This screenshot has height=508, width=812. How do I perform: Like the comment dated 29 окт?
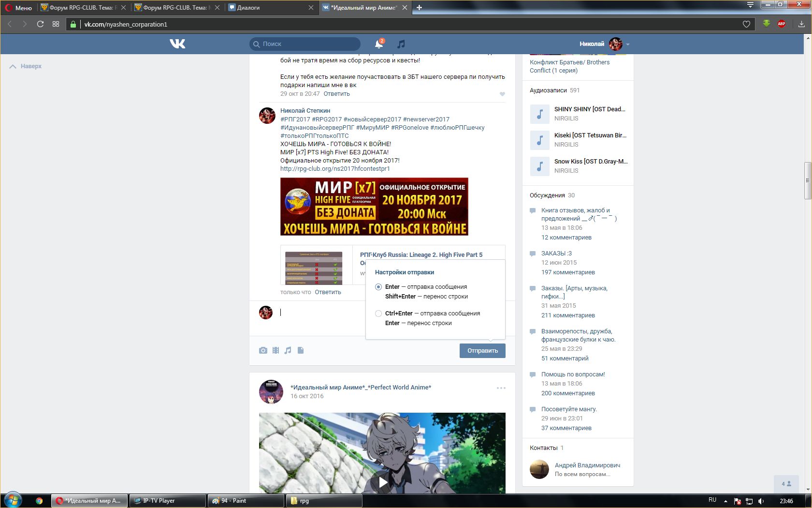[502, 94]
